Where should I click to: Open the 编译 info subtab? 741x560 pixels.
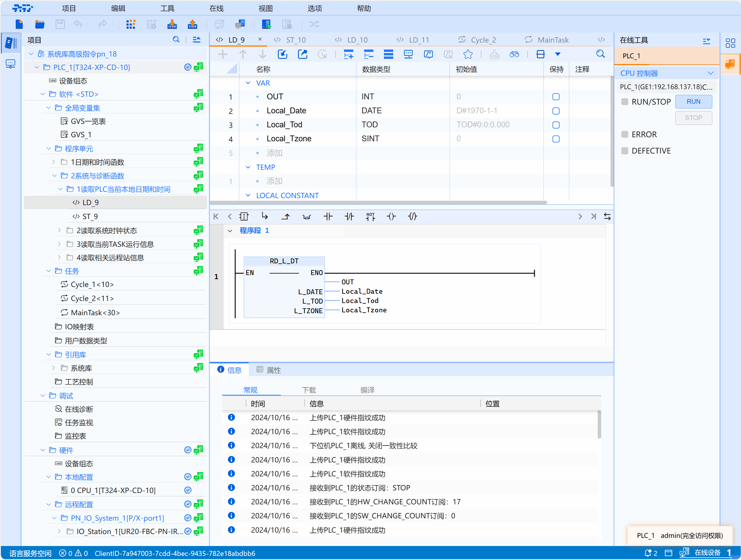click(x=367, y=390)
